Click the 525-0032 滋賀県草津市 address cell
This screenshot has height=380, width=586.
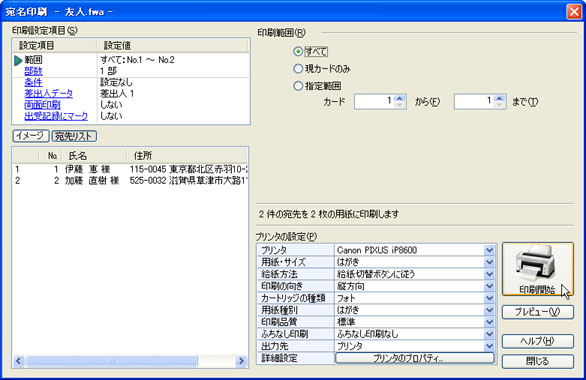point(189,180)
